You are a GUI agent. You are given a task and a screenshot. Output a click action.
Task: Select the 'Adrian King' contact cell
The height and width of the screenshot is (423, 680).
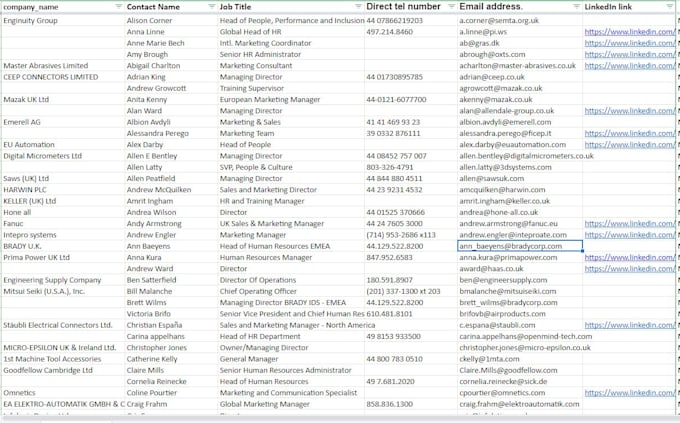coord(170,77)
